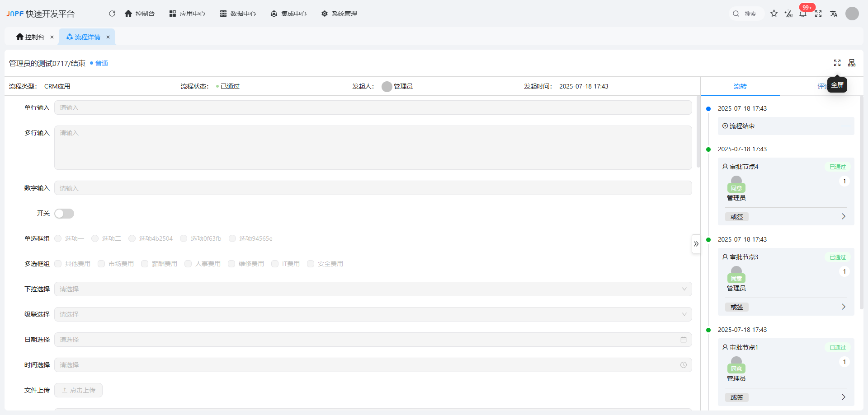Check the 维修费用 checkbox
Screen dimensions: 868x415
click(x=231, y=264)
